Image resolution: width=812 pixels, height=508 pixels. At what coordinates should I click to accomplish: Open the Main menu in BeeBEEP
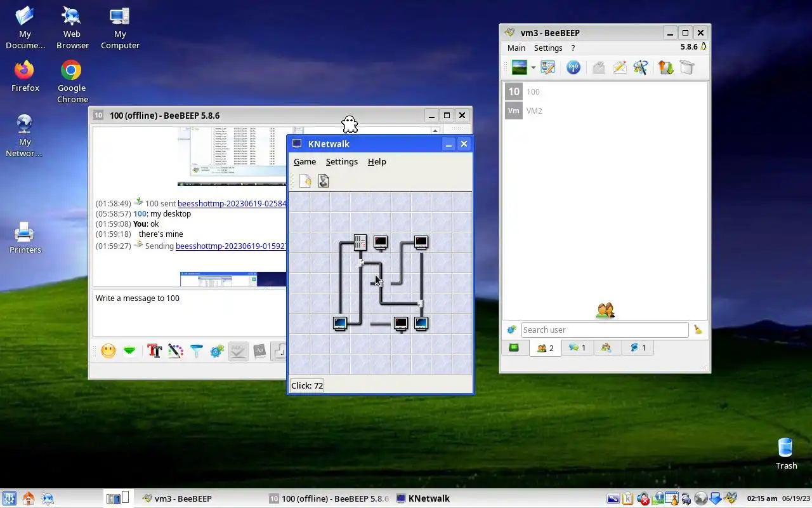pyautogui.click(x=516, y=48)
